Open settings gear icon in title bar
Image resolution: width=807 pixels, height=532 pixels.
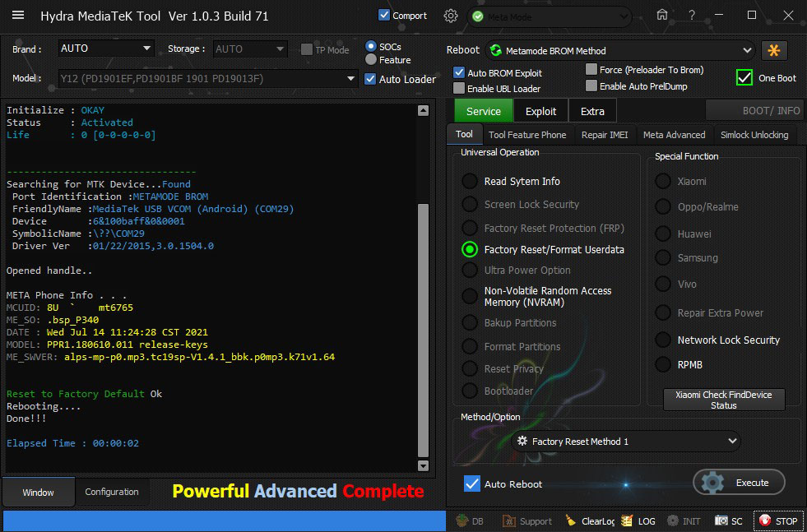tap(450, 16)
